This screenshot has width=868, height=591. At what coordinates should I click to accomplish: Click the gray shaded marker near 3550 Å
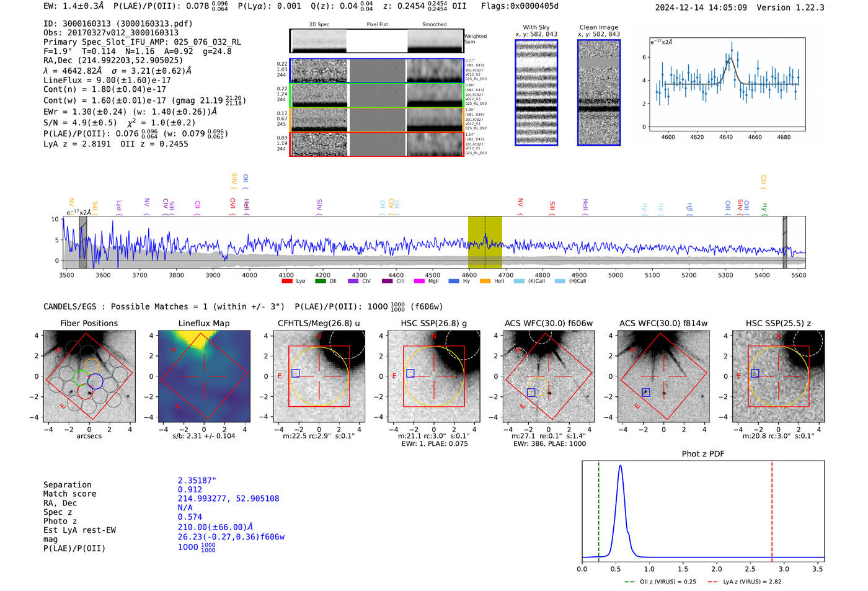click(83, 242)
